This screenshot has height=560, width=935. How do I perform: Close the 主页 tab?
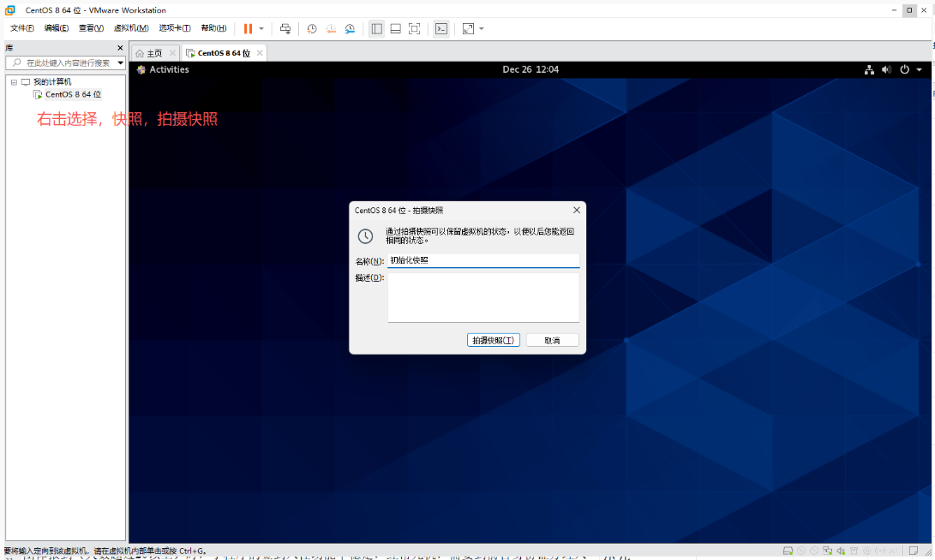(x=172, y=53)
